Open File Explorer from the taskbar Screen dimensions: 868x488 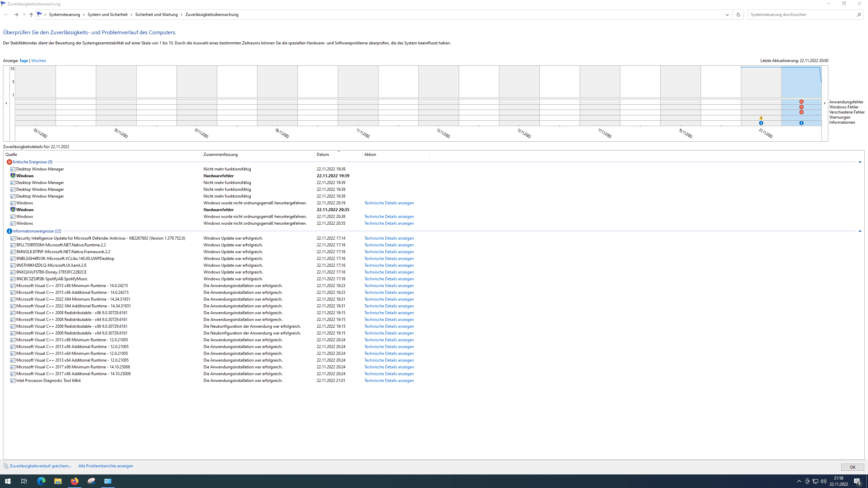58,481
